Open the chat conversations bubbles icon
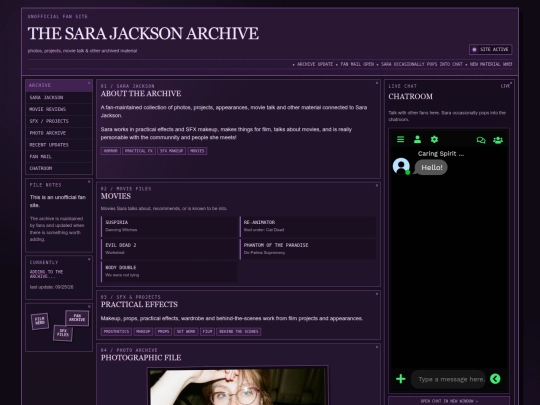The width and height of the screenshot is (540, 405). pos(481,140)
